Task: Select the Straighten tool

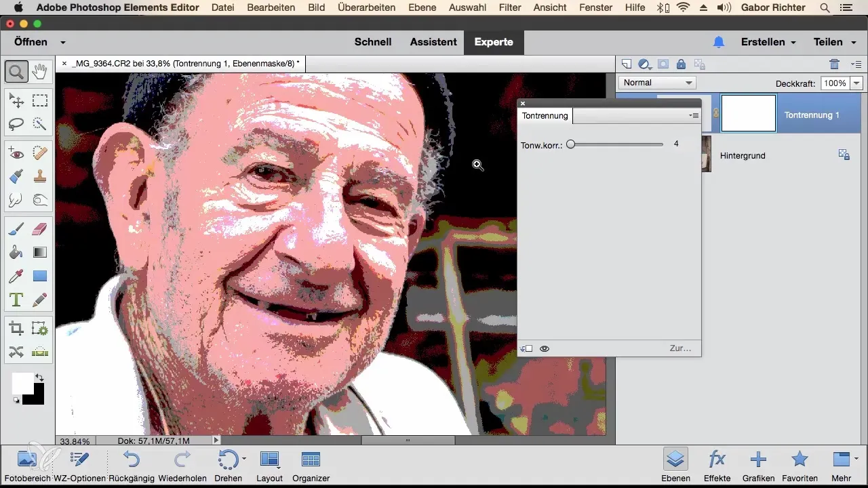Action: [x=40, y=352]
